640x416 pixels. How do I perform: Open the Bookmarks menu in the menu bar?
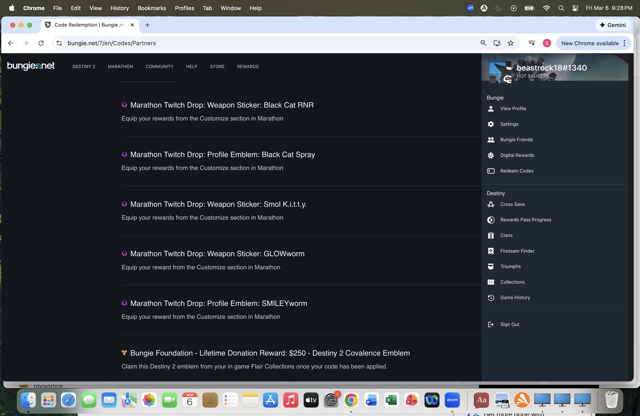(152, 8)
